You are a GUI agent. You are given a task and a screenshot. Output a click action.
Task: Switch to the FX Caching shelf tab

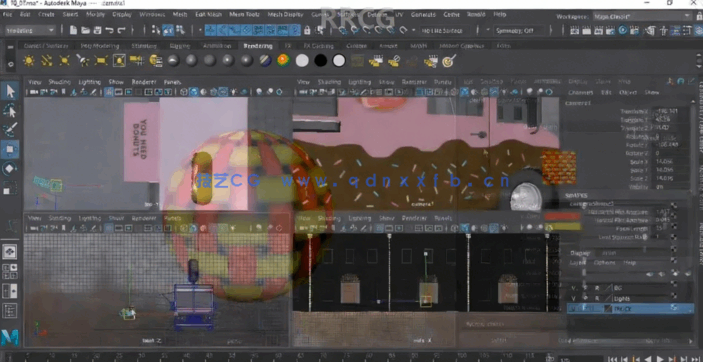coord(318,46)
